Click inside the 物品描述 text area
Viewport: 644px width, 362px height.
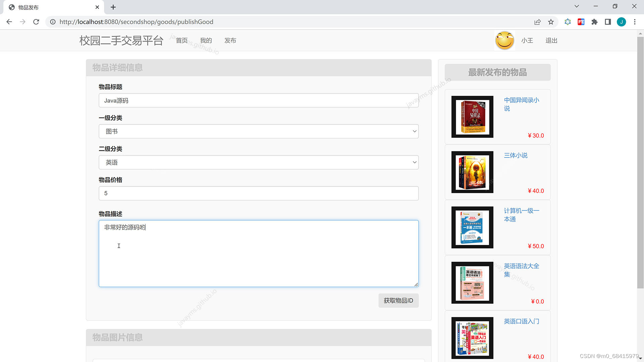pos(259,253)
